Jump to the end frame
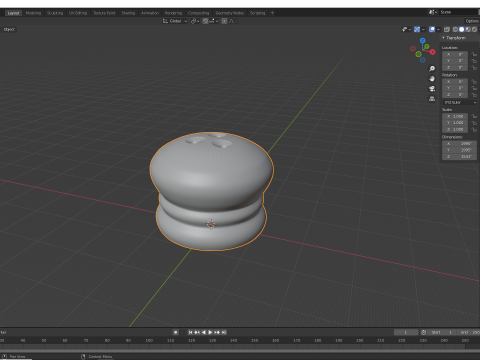The width and height of the screenshot is (480, 360). 224,332
